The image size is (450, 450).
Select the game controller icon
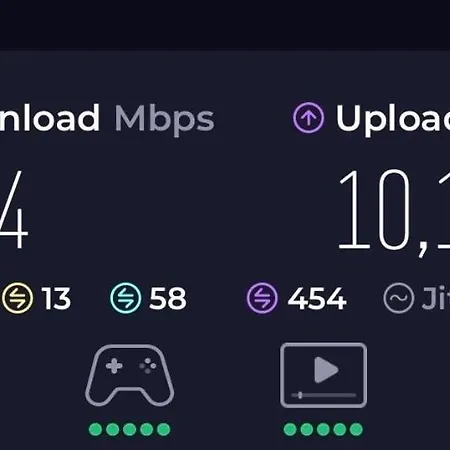[x=130, y=375]
